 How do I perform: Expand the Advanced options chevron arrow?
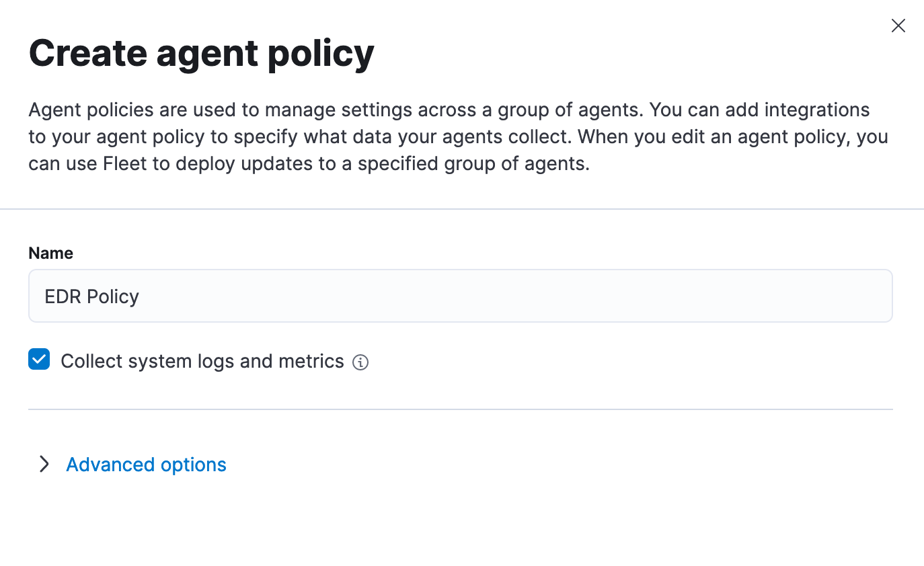click(44, 464)
